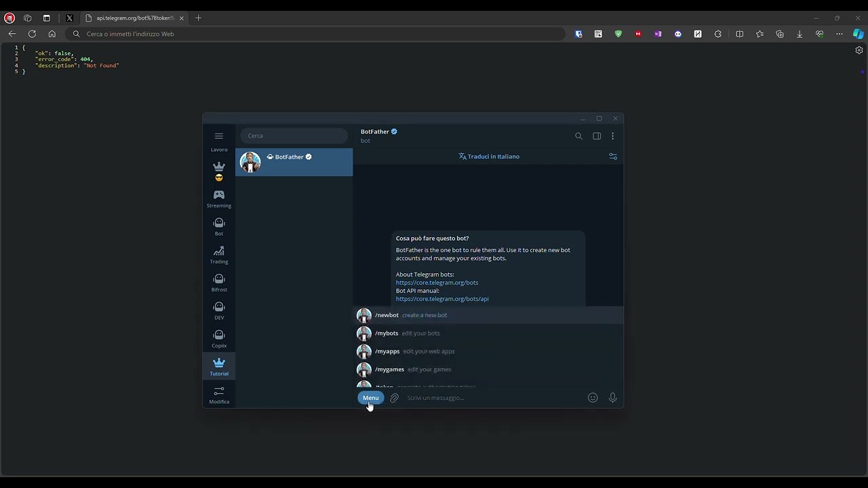Toggle Telegram right info side panel

coord(597,136)
